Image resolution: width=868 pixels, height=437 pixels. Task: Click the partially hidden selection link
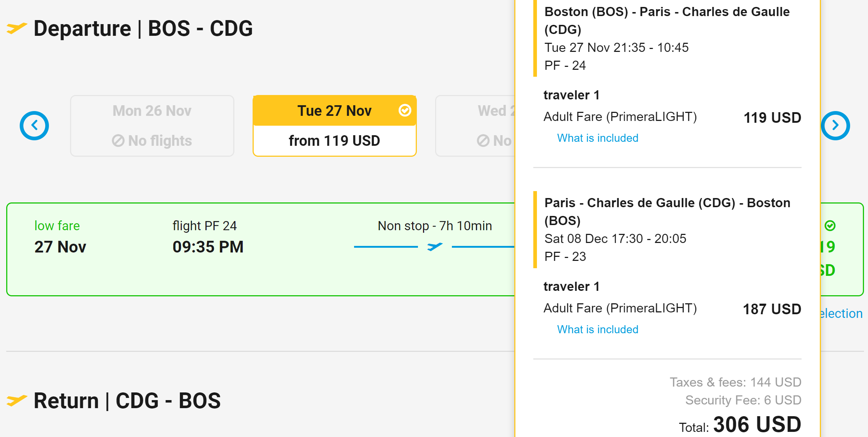tap(841, 313)
